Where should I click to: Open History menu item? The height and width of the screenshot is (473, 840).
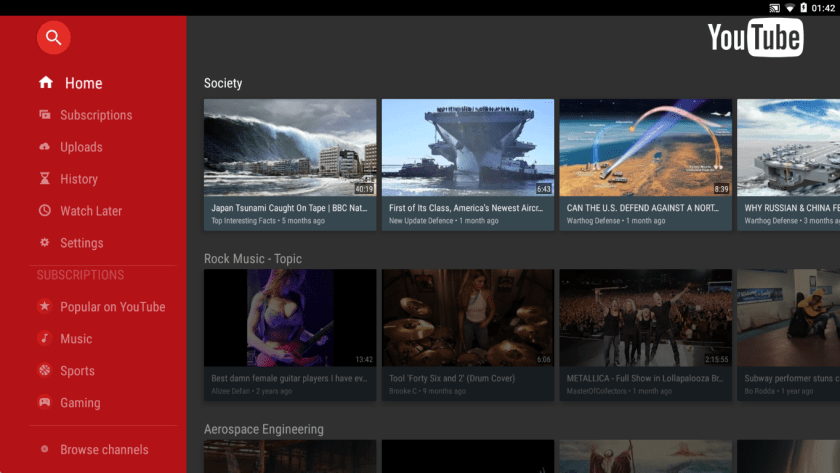coord(79,179)
